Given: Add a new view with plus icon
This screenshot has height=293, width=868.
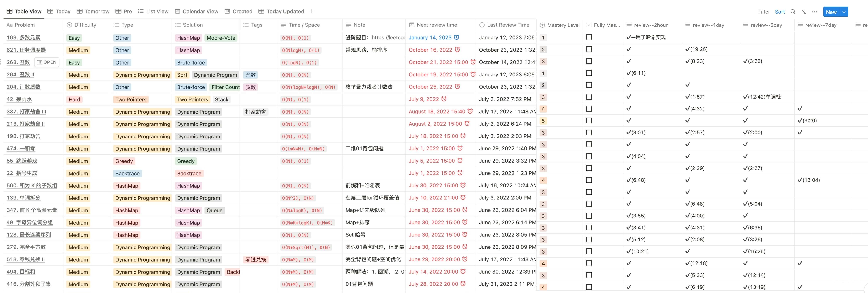Looking at the screenshot, I should point(312,11).
